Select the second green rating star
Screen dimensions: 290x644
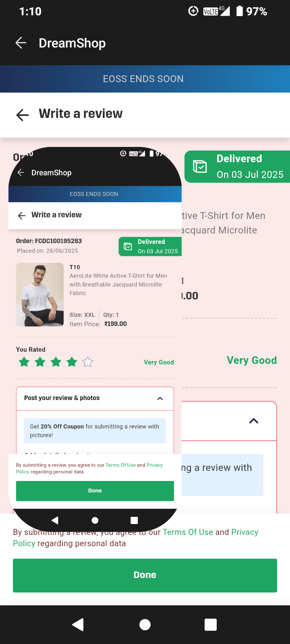click(40, 362)
